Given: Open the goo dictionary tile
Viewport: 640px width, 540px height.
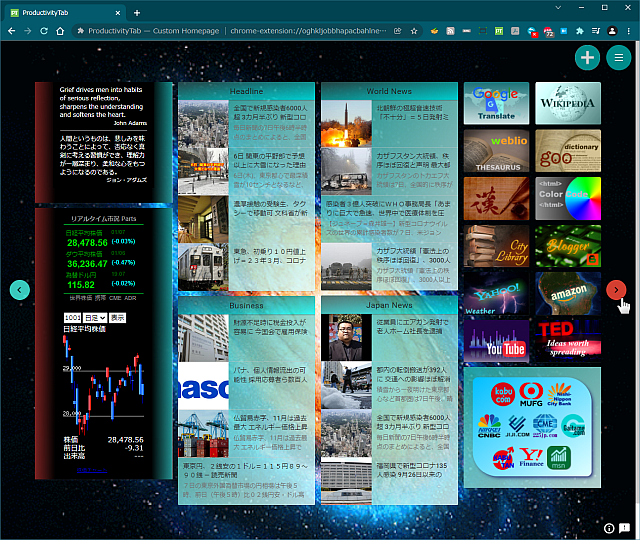Looking at the screenshot, I should click(x=568, y=151).
